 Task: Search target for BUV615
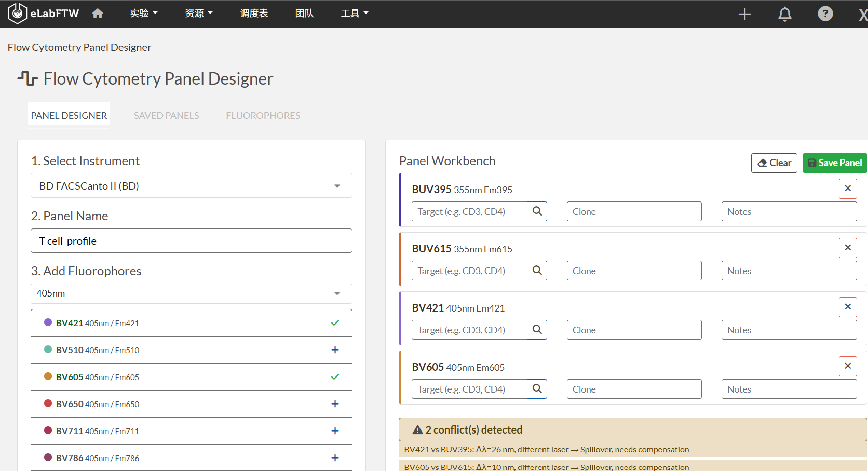pos(537,271)
